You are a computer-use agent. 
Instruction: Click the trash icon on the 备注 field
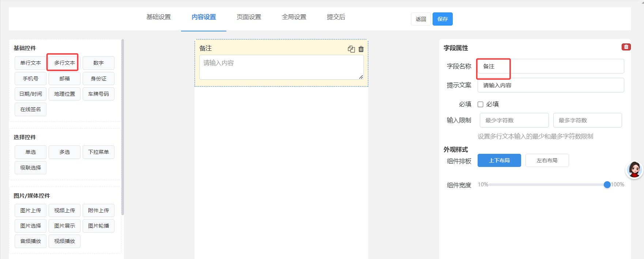(361, 49)
